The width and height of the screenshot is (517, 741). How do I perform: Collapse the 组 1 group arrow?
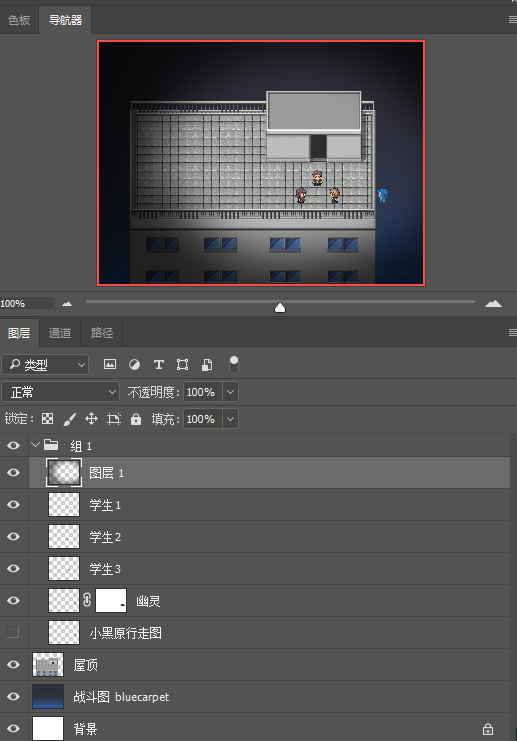pos(35,445)
